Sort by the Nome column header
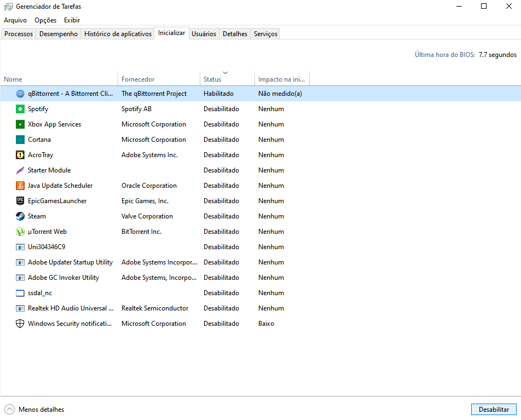521x420 pixels. pyautogui.click(x=59, y=79)
